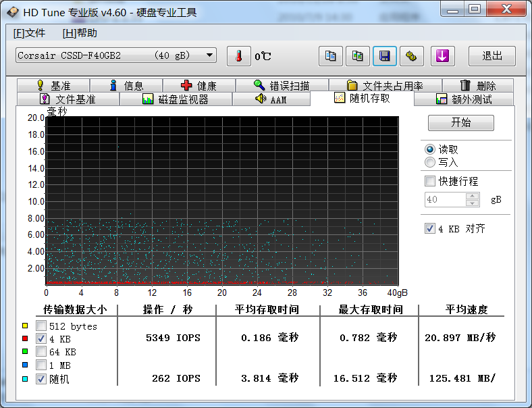Click the copy text to clipboard icon
Viewport: 532px width, 408px height.
pyautogui.click(x=330, y=56)
